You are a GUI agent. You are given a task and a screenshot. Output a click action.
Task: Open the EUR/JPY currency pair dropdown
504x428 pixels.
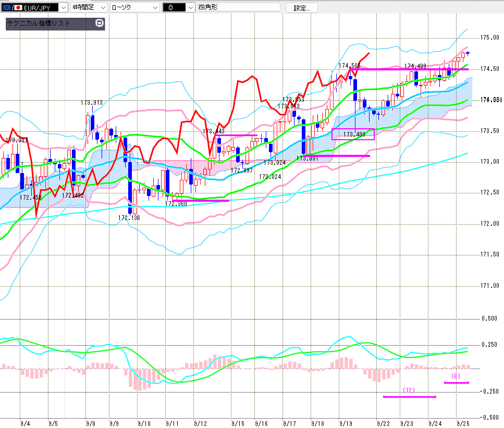click(43, 7)
